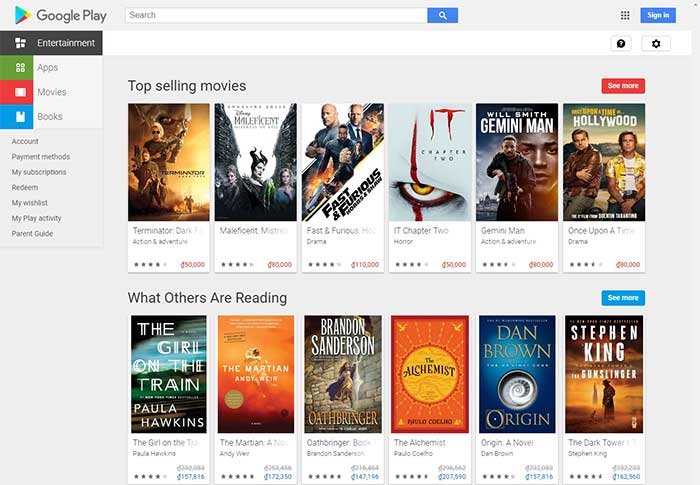See more What Others Are Reading
Image resolution: width=700 pixels, height=485 pixels.
click(623, 298)
